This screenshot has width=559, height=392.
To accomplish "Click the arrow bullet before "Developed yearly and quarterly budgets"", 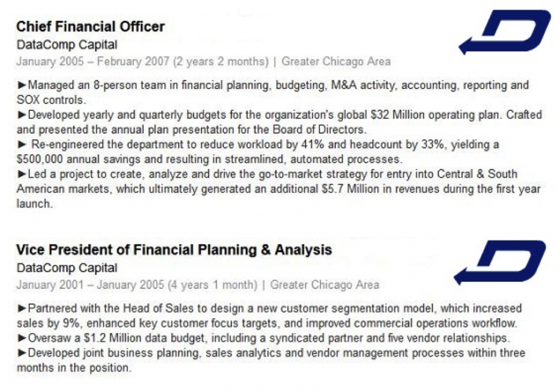I will tap(22, 115).
